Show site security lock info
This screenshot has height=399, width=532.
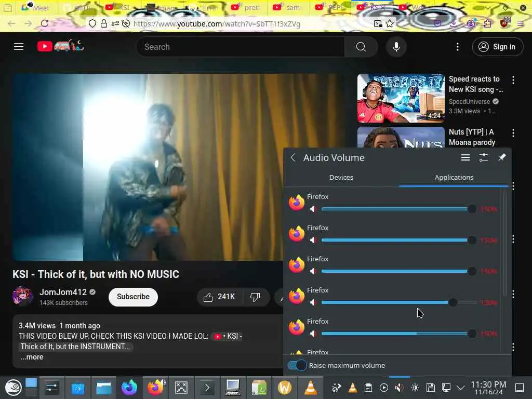point(104,23)
